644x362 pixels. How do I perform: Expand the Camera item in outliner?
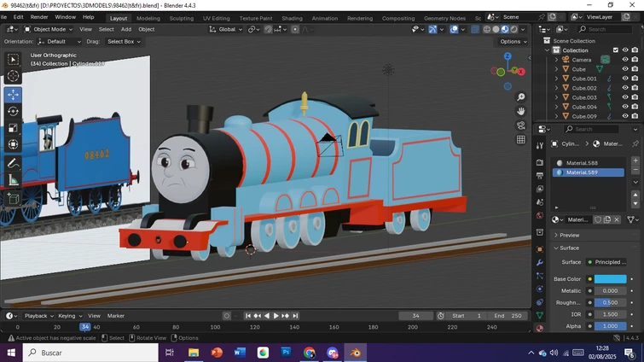pos(556,60)
